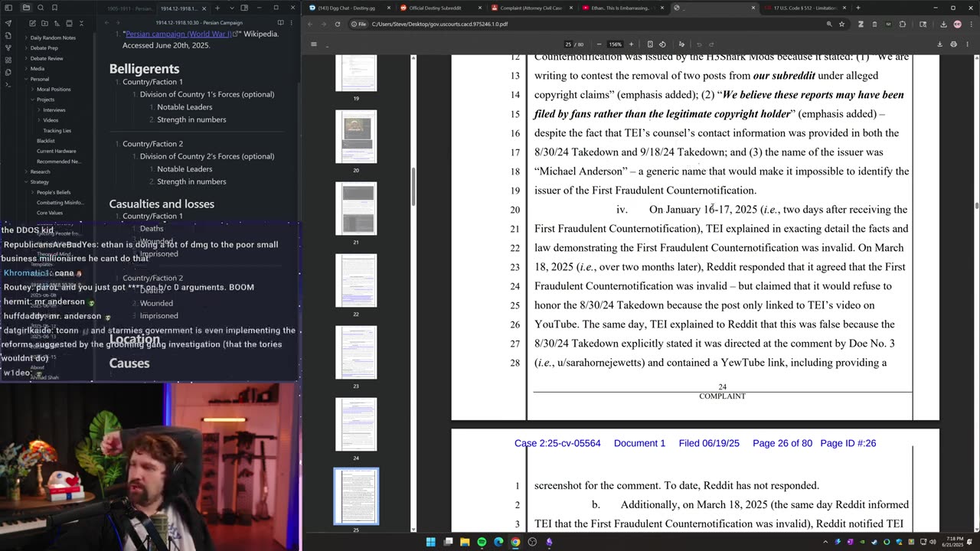Open Microsoft Edge from the taskbar

click(498, 542)
